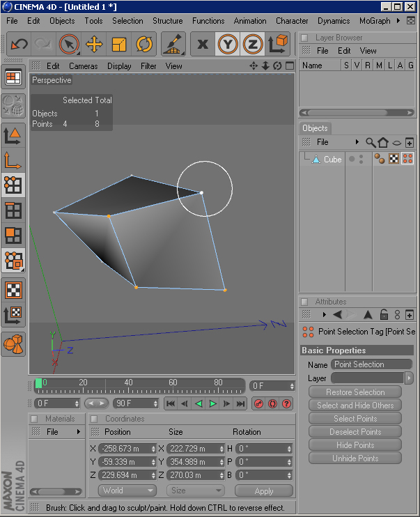This screenshot has height=517, width=420.
Task: Click Deselect Points button
Action: point(355,431)
